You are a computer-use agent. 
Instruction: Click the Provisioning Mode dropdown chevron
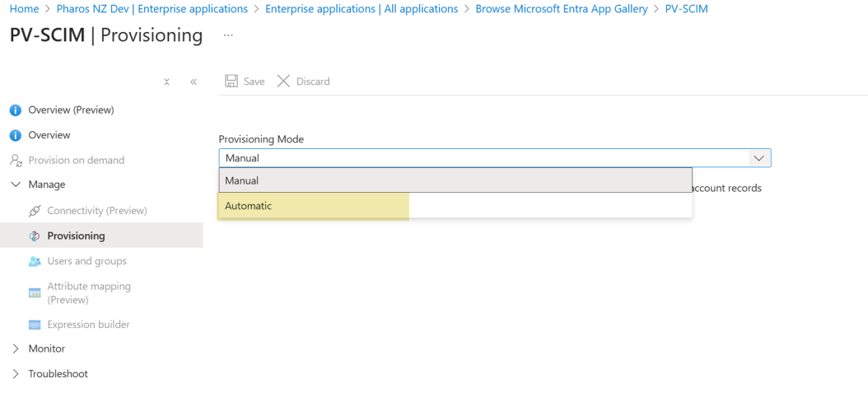point(758,158)
